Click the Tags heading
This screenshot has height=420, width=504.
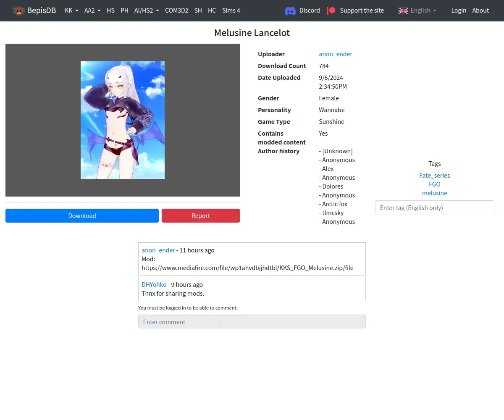(435, 163)
